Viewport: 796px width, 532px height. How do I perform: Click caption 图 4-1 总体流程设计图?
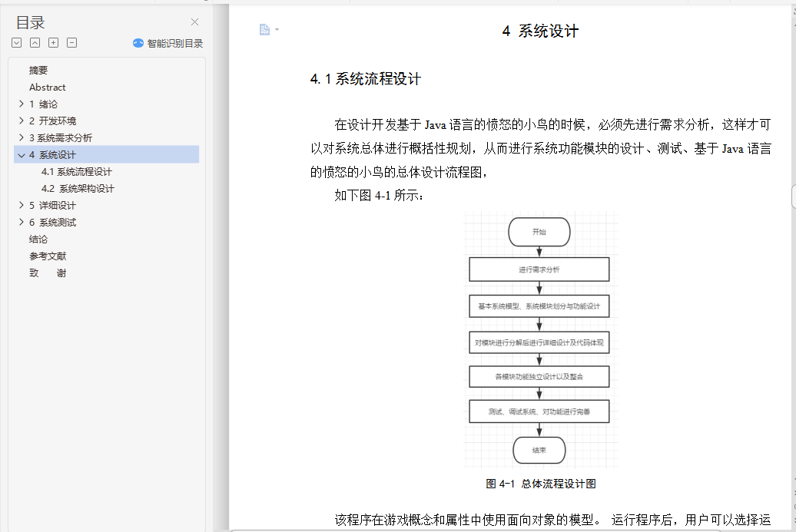click(541, 484)
